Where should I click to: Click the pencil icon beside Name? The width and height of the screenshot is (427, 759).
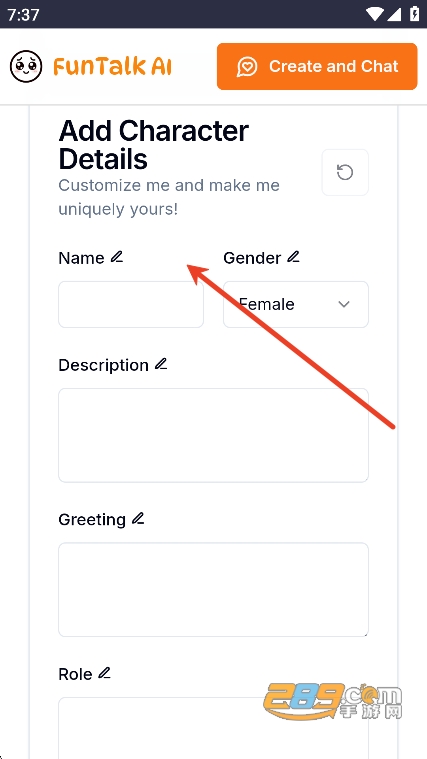[117, 257]
